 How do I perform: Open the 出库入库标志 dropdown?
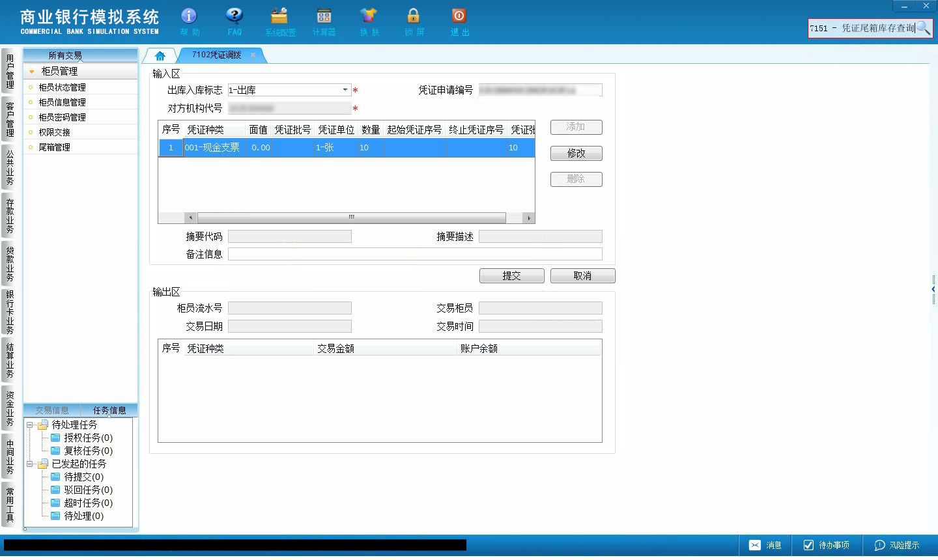point(345,90)
